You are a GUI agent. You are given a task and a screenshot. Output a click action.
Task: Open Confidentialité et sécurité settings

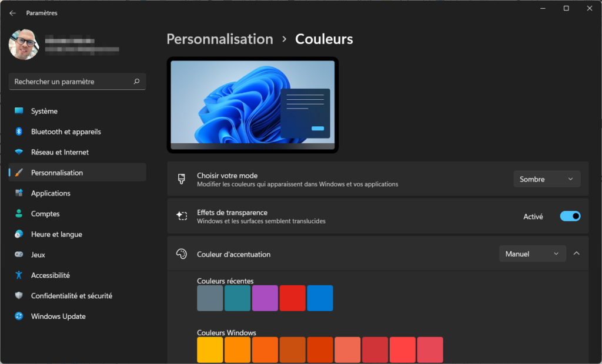pos(77,296)
